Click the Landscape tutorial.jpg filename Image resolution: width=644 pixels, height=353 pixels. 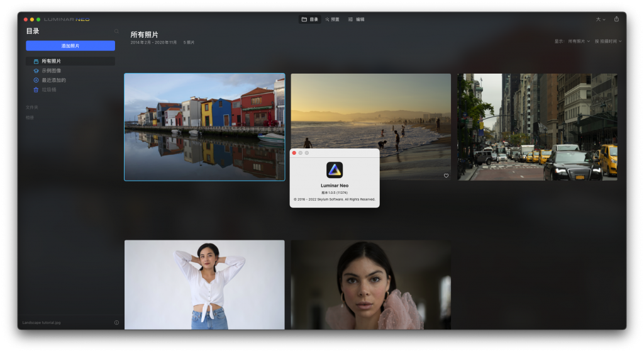(x=42, y=323)
